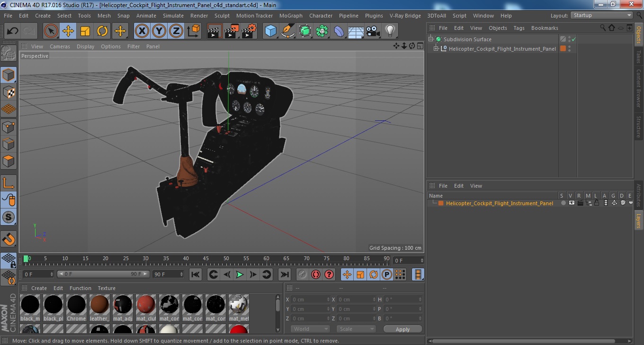644x345 pixels.
Task: Select the leather material swatch
Action: 99,307
